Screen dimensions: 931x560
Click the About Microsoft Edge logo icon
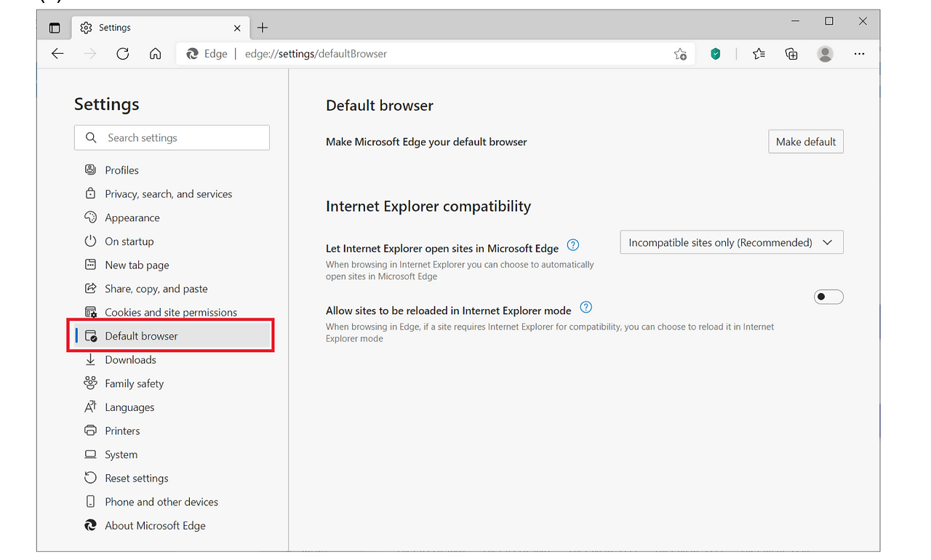[90, 525]
